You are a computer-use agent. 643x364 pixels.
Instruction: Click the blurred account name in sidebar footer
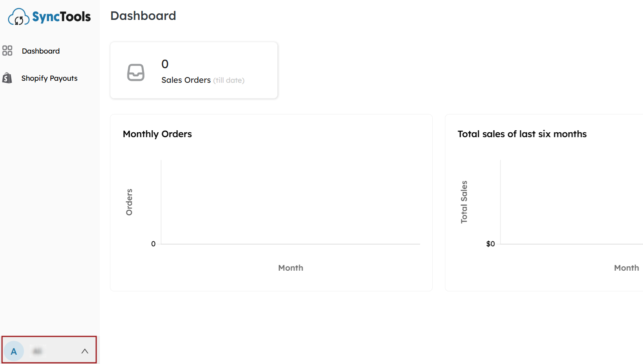(37, 351)
